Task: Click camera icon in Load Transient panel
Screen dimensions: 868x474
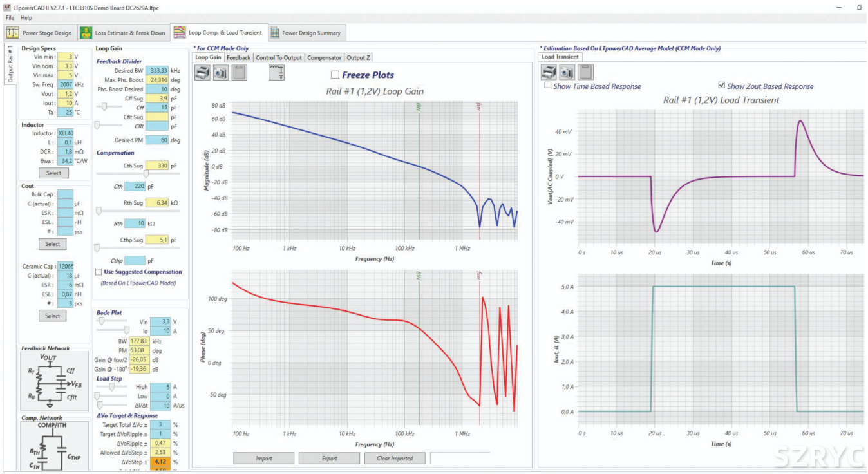Action: (x=567, y=72)
